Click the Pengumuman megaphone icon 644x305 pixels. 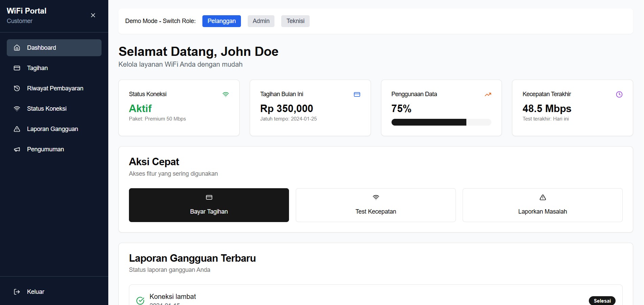pyautogui.click(x=17, y=149)
